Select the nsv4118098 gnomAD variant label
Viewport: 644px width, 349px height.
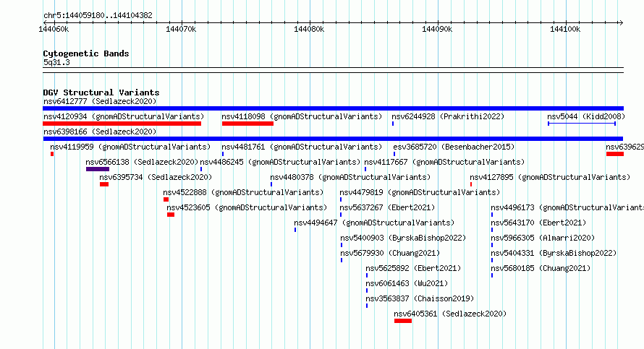coord(302,116)
